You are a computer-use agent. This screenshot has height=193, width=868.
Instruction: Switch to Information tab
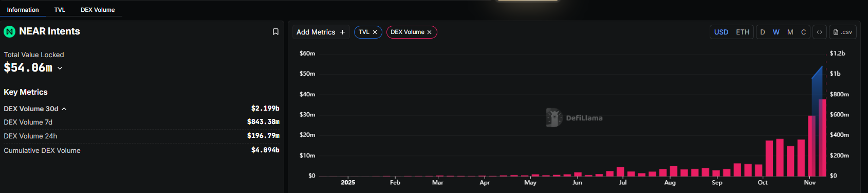23,10
